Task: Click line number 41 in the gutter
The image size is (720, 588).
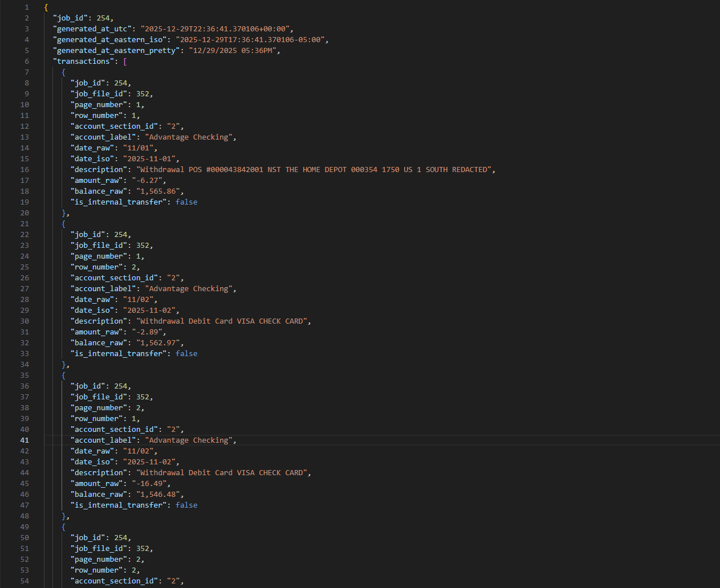Action: click(x=25, y=440)
